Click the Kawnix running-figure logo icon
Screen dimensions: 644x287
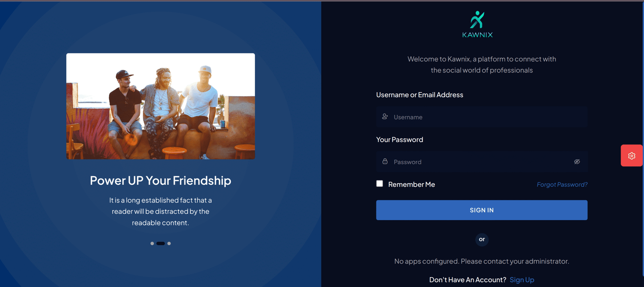click(477, 20)
